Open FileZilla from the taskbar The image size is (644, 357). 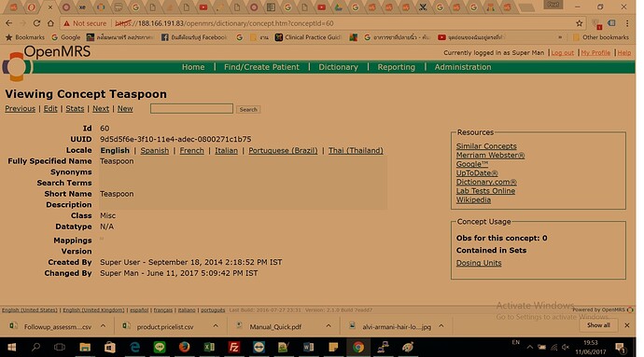233,347
